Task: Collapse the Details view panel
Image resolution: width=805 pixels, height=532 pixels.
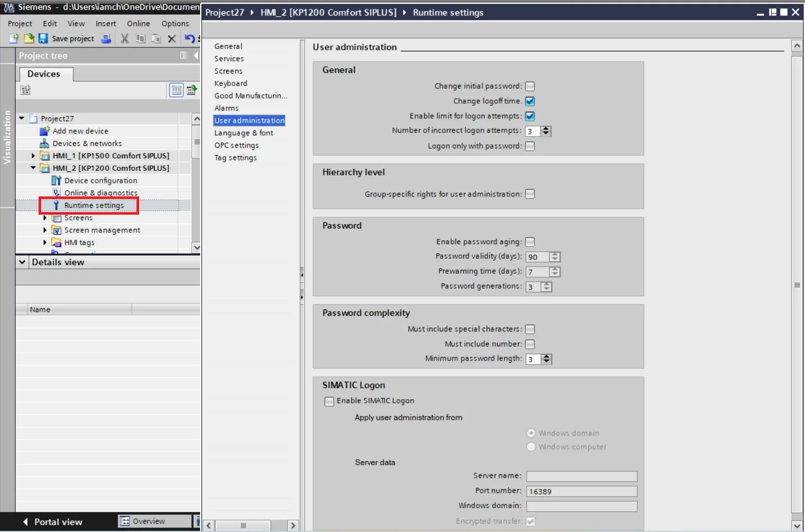Action: (x=22, y=262)
